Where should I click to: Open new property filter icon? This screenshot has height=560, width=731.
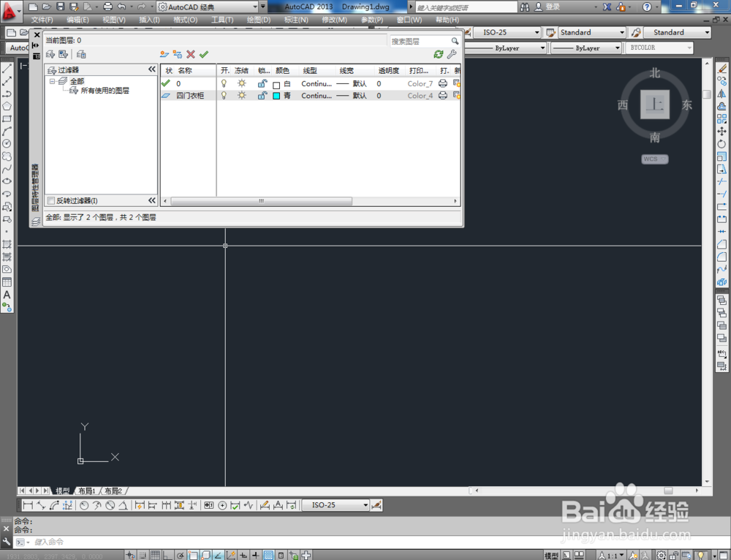pyautogui.click(x=50, y=55)
